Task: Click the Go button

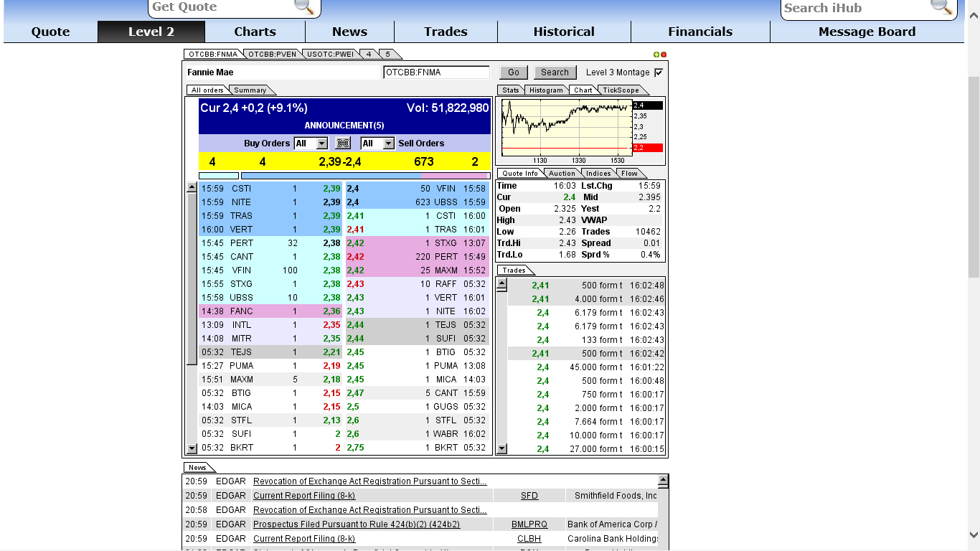Action: click(x=514, y=72)
